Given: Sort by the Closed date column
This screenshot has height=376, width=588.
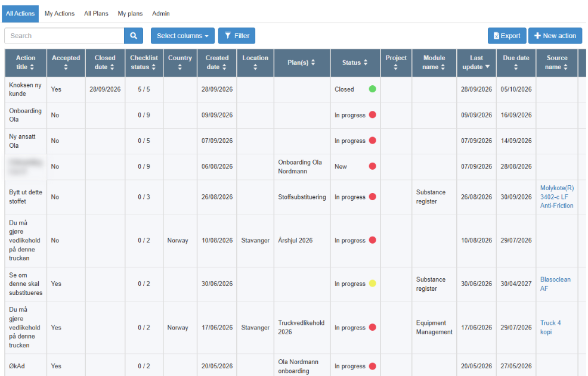Looking at the screenshot, I should pos(105,63).
